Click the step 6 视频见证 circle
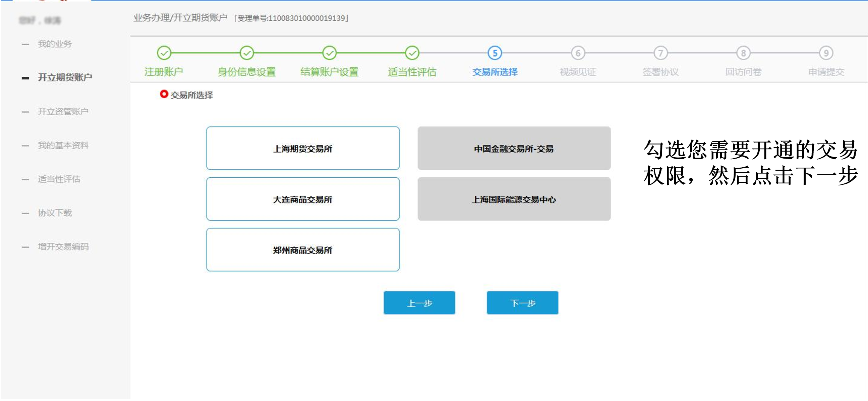The image size is (868, 401). 578,53
